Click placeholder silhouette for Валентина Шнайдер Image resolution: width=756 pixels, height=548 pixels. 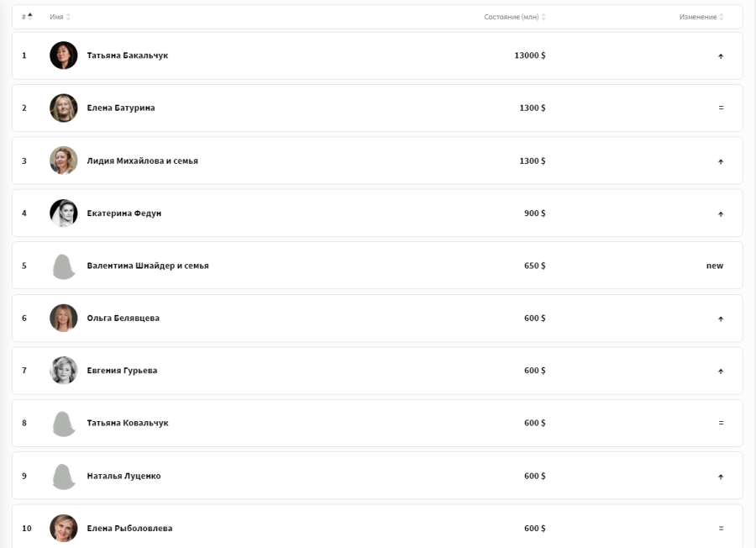tap(64, 266)
